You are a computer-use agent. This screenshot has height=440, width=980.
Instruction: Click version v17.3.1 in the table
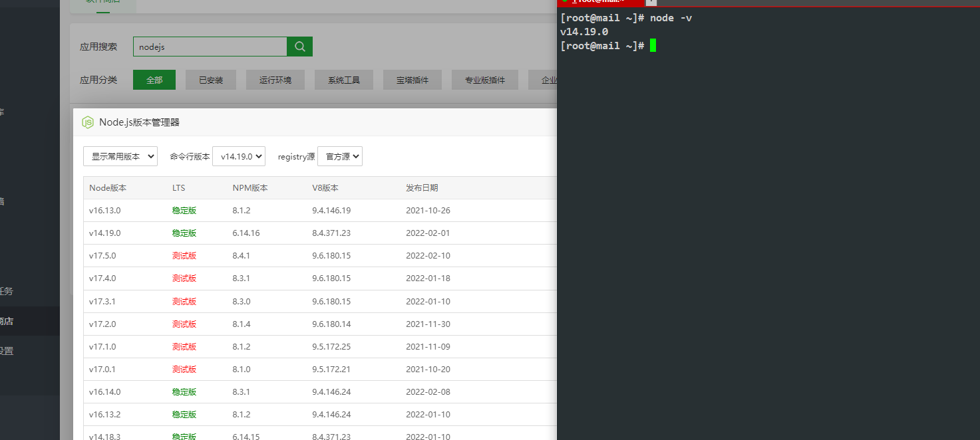click(102, 301)
